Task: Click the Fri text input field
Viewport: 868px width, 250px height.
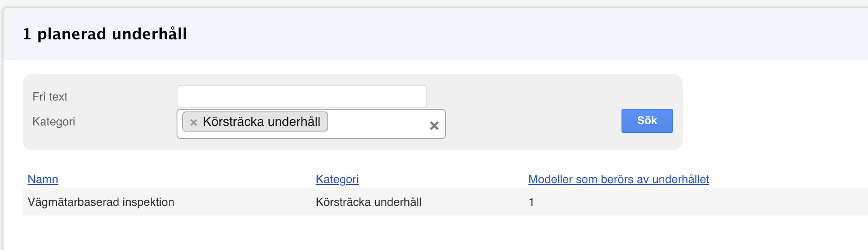Action: (301, 96)
